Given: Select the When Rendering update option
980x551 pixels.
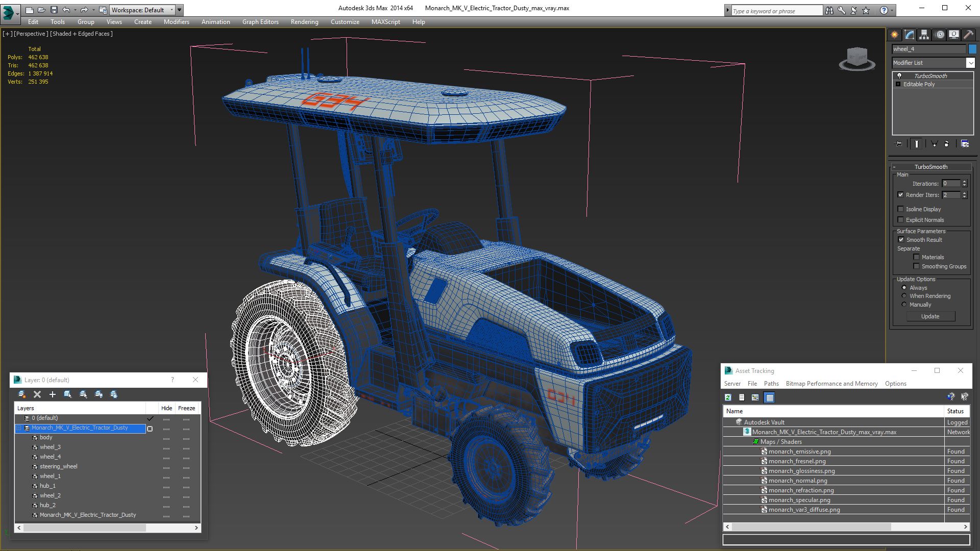Looking at the screenshot, I should (x=904, y=295).
